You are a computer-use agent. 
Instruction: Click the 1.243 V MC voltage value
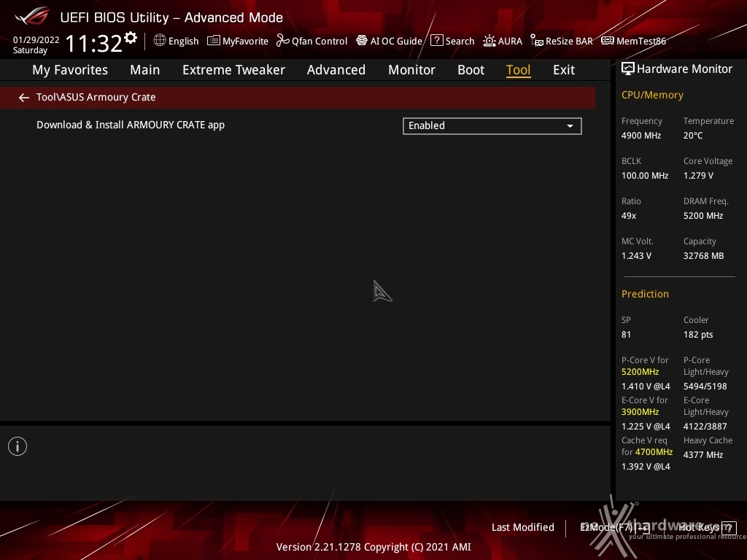[636, 256]
